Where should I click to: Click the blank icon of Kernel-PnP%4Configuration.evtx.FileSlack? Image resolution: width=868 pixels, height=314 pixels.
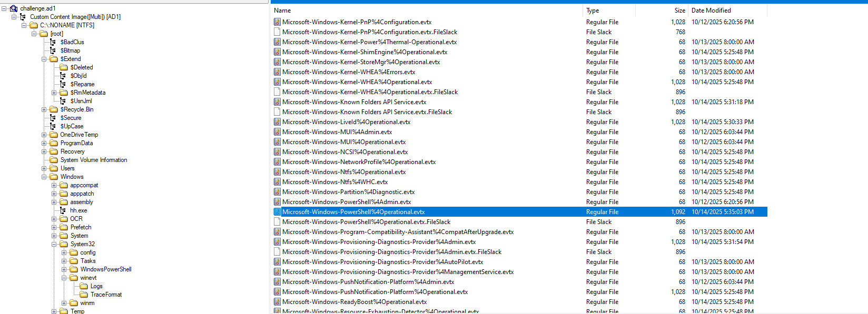[277, 32]
